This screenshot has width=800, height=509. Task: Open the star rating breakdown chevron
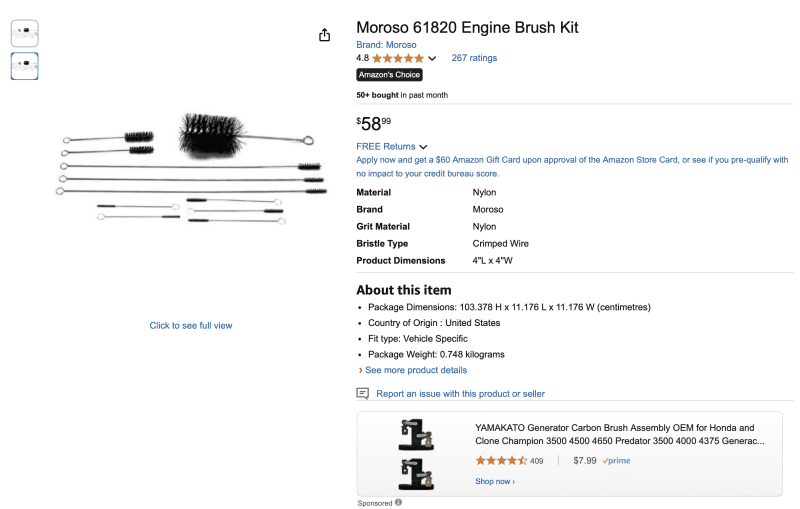(432, 58)
